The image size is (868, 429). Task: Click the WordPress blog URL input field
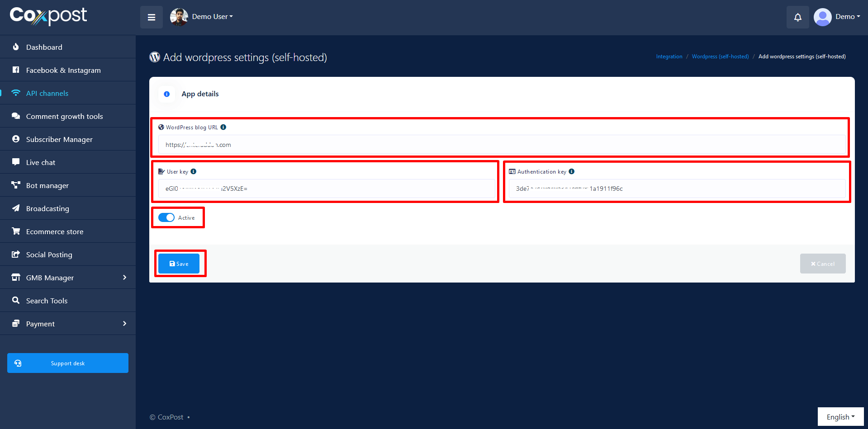pos(501,145)
